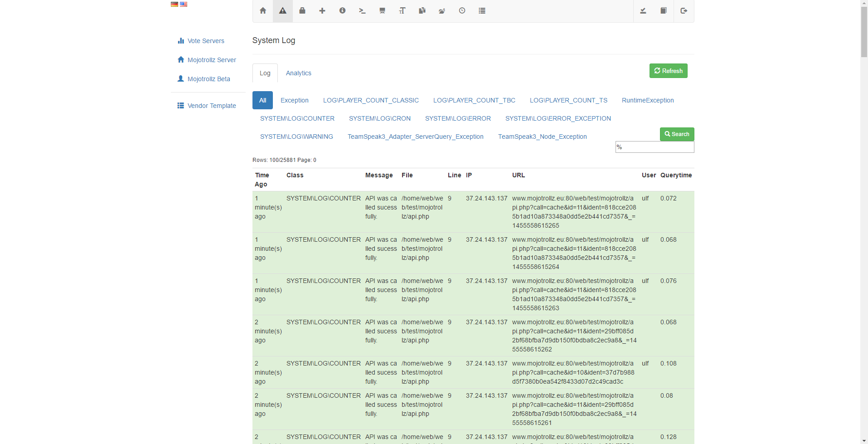868x444 pixels.
Task: Open the terminal prompt icon
Action: [362, 11]
